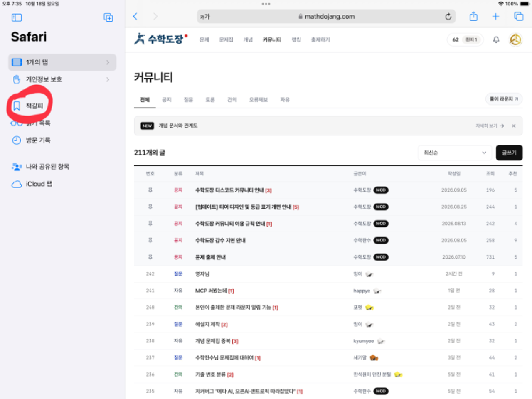Follow the 자세히 보기 banner link

(490, 126)
